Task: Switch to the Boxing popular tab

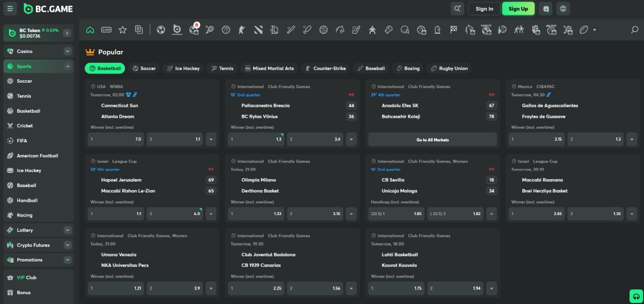Action: 408,69
